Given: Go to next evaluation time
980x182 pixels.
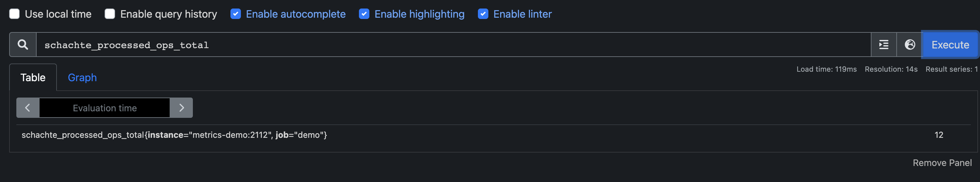Looking at the screenshot, I should coord(181,108).
